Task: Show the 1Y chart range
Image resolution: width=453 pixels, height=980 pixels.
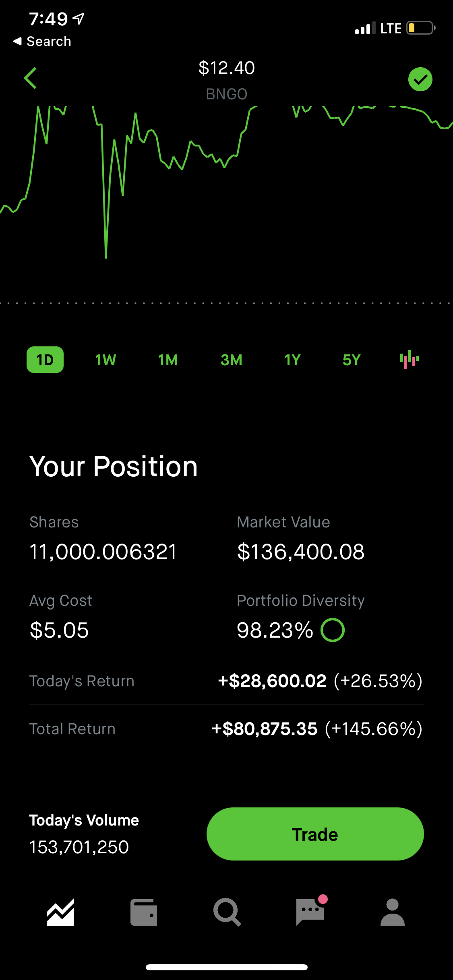Action: pos(293,360)
